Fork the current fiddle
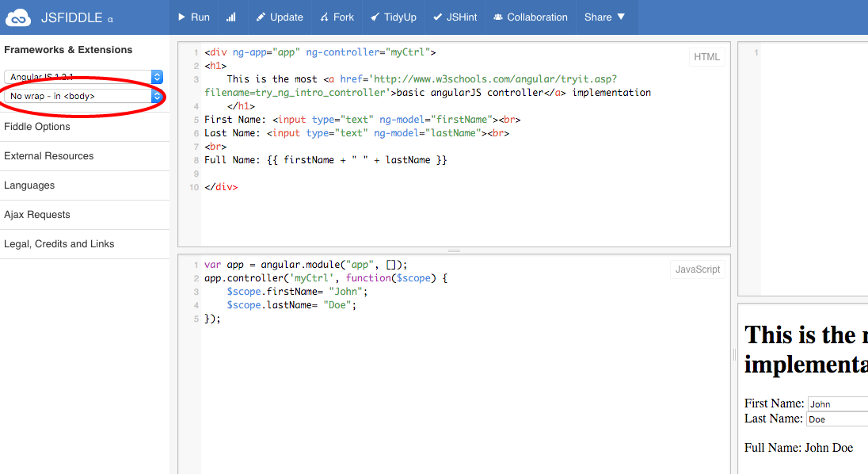Image resolution: width=868 pixels, height=474 pixels. tap(337, 17)
